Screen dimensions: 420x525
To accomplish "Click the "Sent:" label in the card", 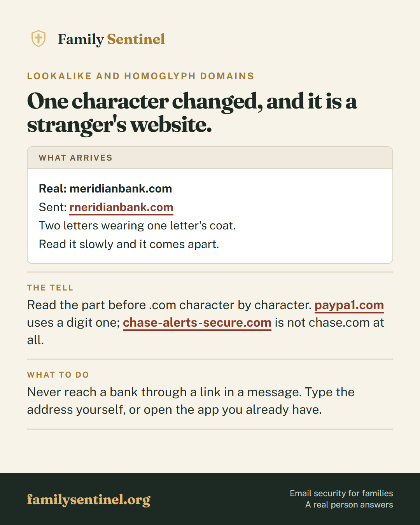I will point(53,207).
